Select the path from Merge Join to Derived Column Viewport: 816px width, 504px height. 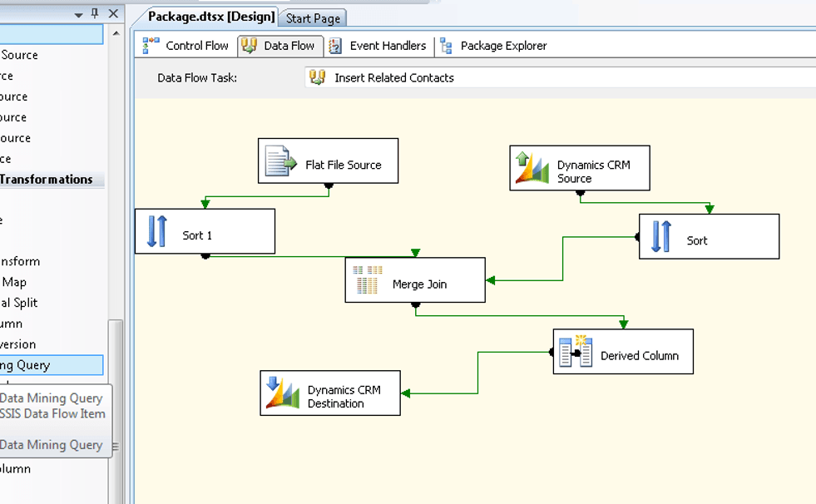[519, 316]
